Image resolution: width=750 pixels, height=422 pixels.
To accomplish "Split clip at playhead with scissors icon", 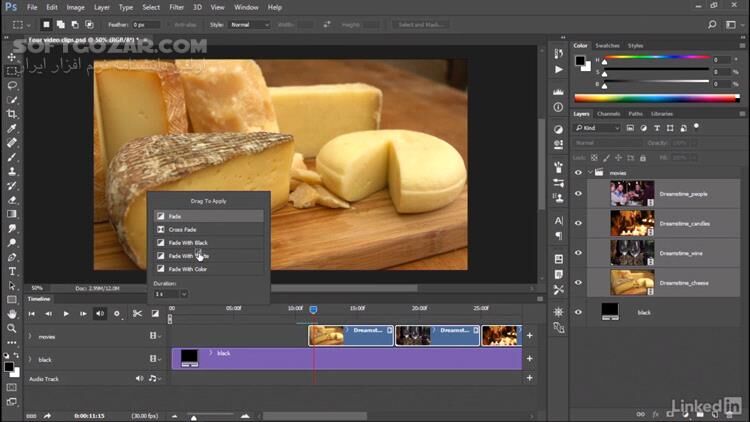I will pos(137,313).
